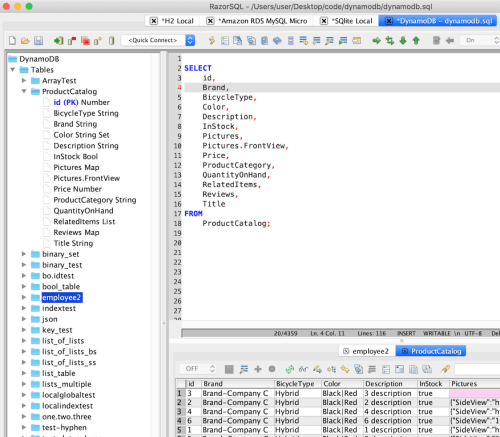Click the green refresh icon in results toolbar
The width and height of the screenshot is (500, 437).
pyautogui.click(x=290, y=369)
